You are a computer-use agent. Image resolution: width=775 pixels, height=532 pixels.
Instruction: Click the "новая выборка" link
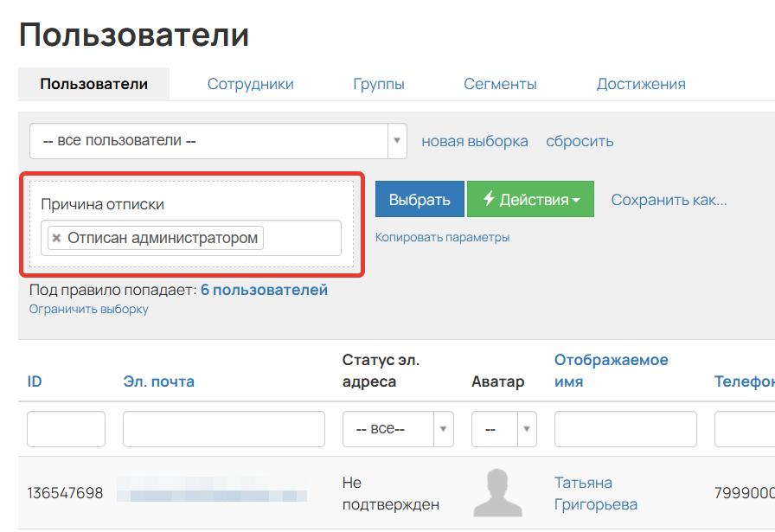(x=474, y=140)
